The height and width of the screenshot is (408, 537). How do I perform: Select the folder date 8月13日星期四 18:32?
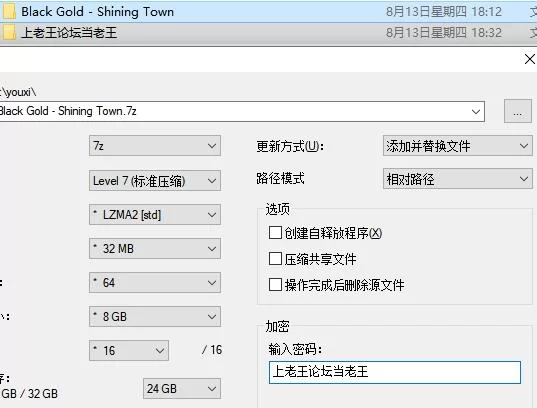[444, 33]
